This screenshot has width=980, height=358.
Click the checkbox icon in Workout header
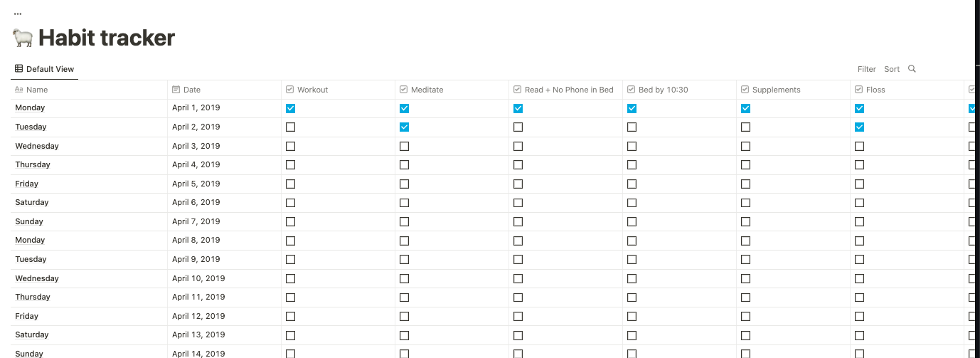point(290,90)
